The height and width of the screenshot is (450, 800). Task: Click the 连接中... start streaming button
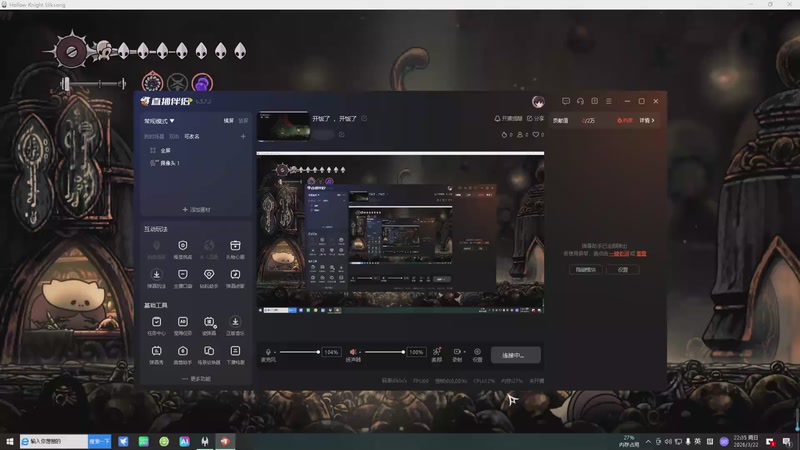[515, 355]
